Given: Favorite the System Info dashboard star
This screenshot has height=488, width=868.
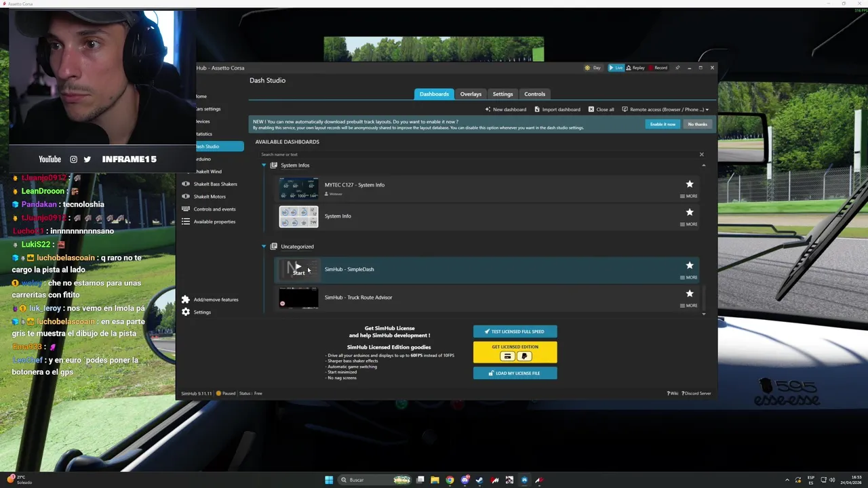Looking at the screenshot, I should click(690, 212).
